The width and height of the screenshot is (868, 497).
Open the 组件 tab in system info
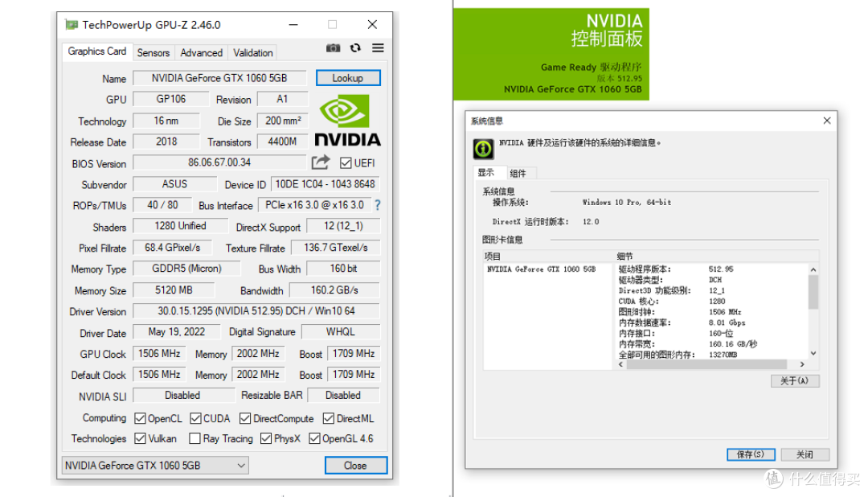(x=519, y=172)
